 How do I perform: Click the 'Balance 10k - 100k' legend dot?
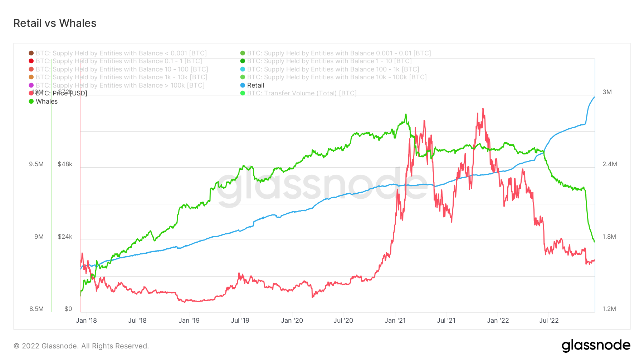[x=243, y=77]
